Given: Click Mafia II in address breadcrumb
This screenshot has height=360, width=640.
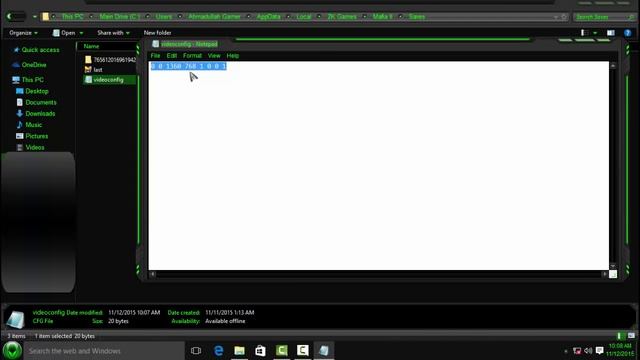Looking at the screenshot, I should pyautogui.click(x=382, y=17).
